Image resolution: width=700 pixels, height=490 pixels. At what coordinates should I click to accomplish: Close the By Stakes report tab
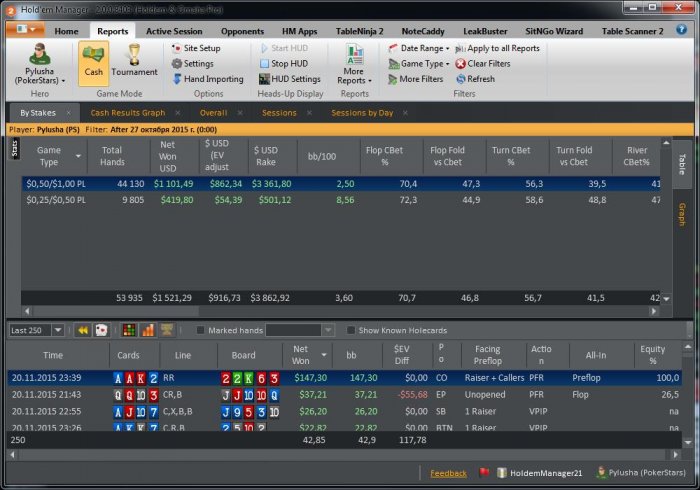point(68,113)
